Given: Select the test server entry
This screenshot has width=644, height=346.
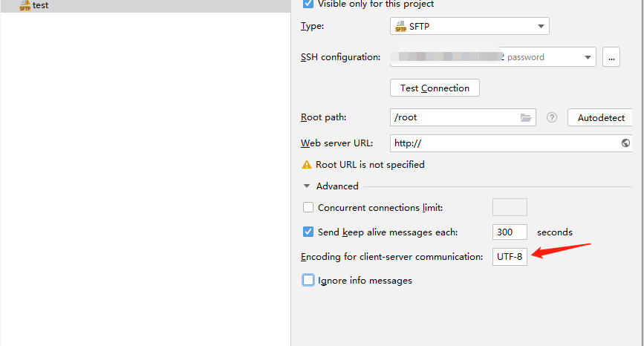Looking at the screenshot, I should point(41,4).
